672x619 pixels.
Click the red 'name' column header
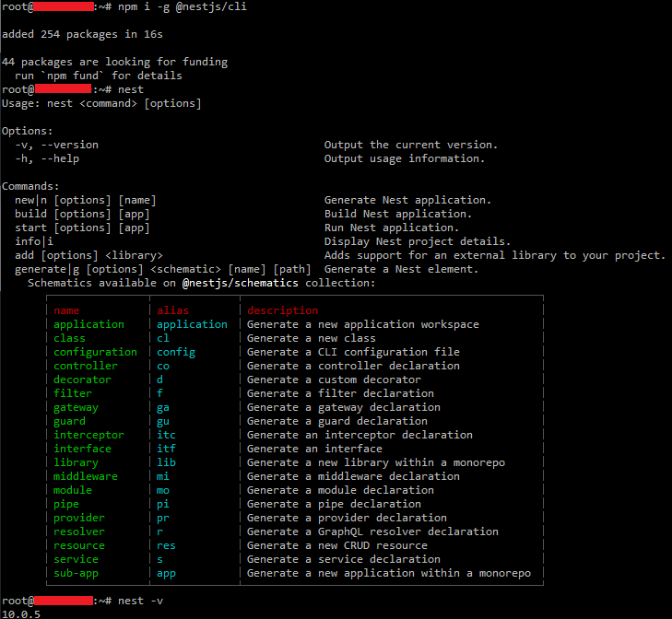[x=66, y=310]
